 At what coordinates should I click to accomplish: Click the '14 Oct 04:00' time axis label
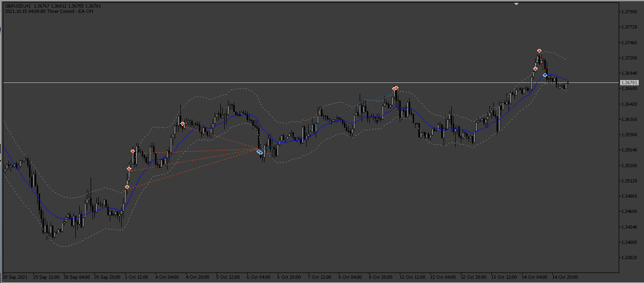[x=535, y=277]
